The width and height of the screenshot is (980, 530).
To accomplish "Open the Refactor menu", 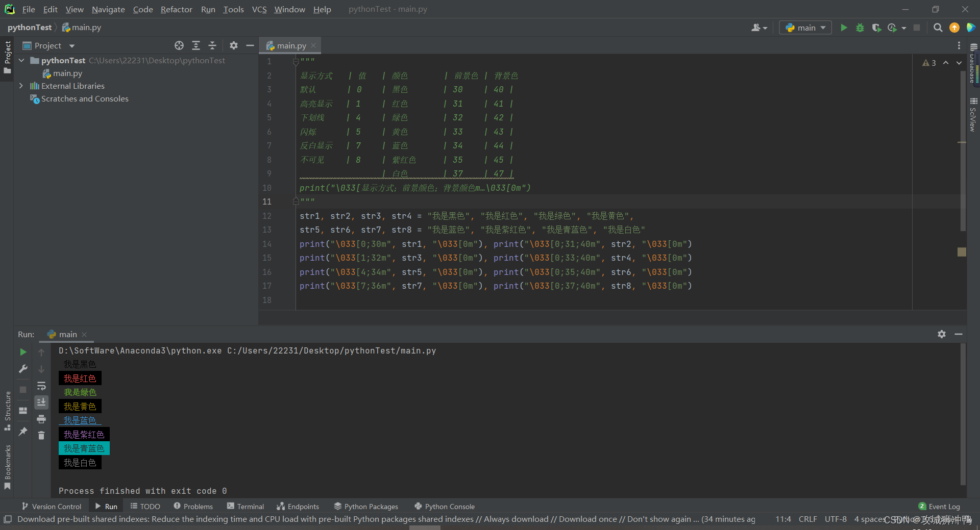I will (176, 9).
